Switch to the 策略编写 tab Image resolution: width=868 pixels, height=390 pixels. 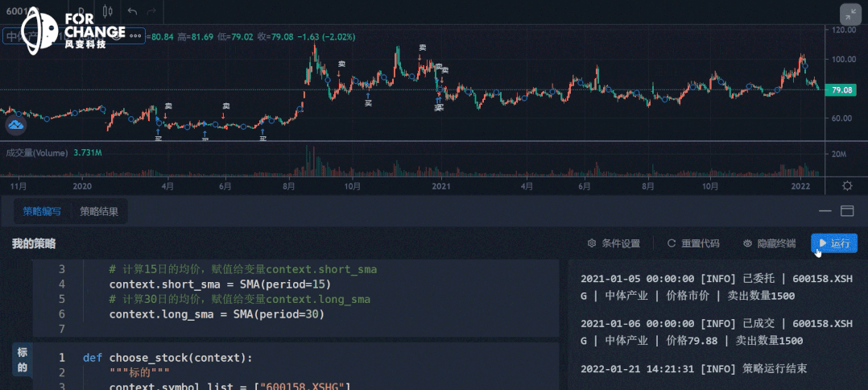coord(42,211)
